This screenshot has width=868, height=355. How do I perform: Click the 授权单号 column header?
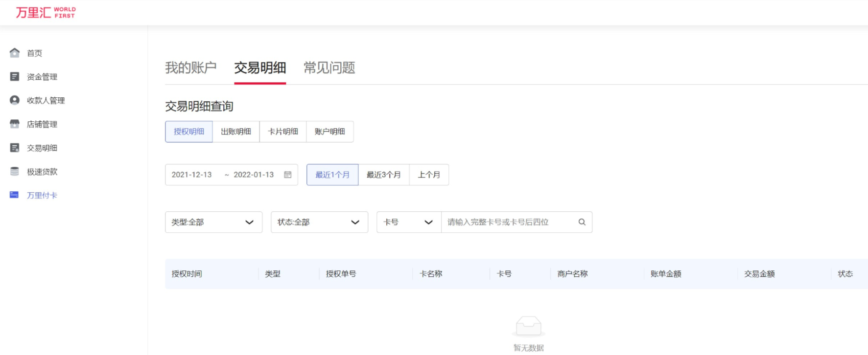click(x=341, y=274)
